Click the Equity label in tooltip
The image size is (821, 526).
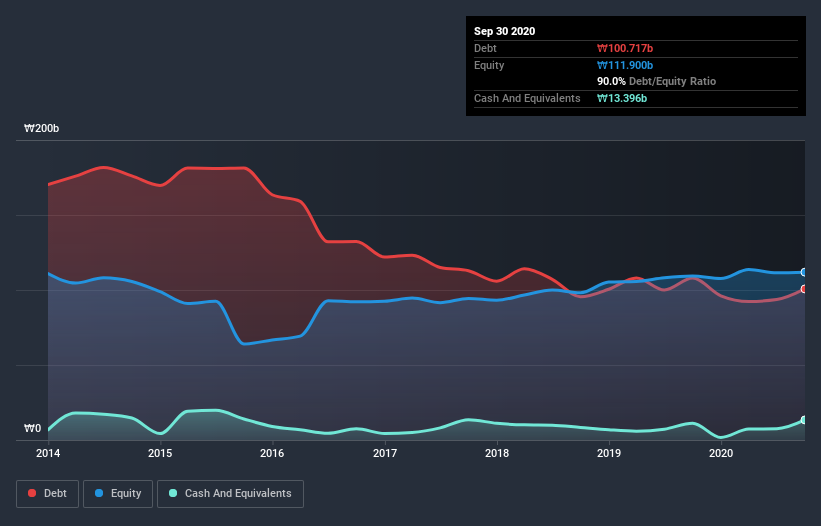(489, 65)
